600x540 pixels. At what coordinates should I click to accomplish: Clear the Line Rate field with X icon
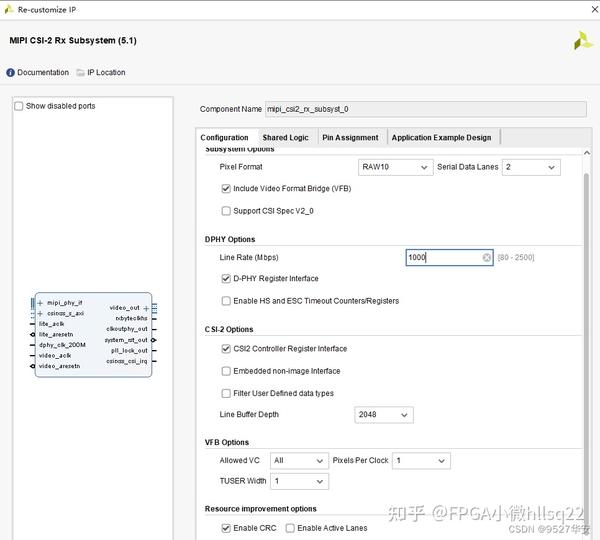[x=486, y=257]
